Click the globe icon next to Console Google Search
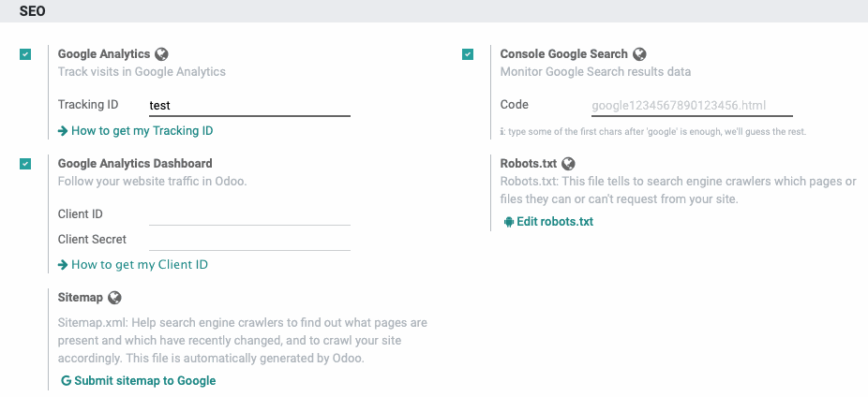 point(639,54)
